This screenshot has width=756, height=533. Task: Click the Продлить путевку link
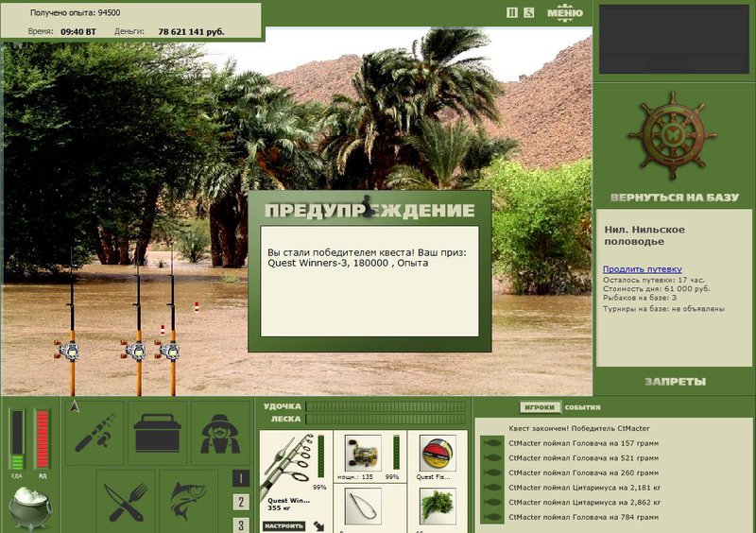(x=643, y=269)
